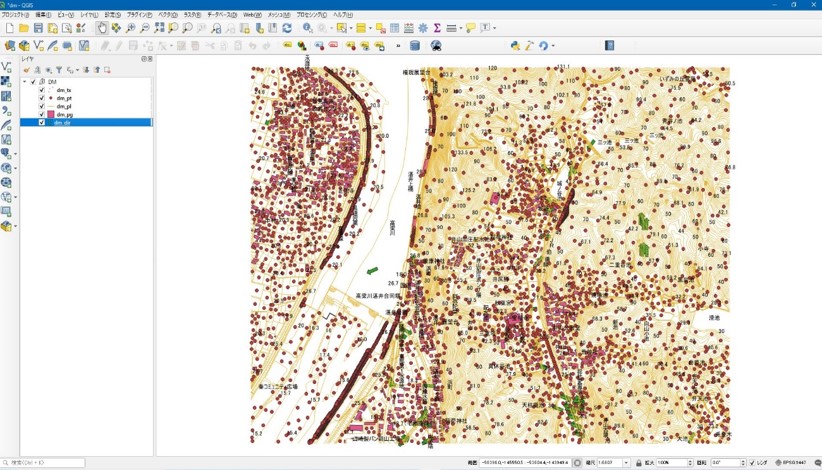Click the Identify Features tool

click(x=308, y=28)
